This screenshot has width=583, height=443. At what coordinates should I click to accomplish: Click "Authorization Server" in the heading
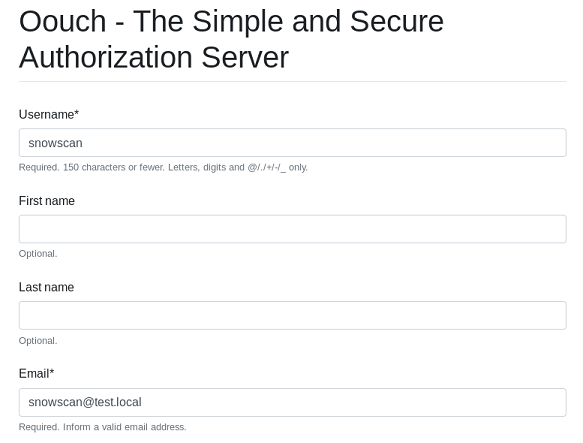coord(154,58)
